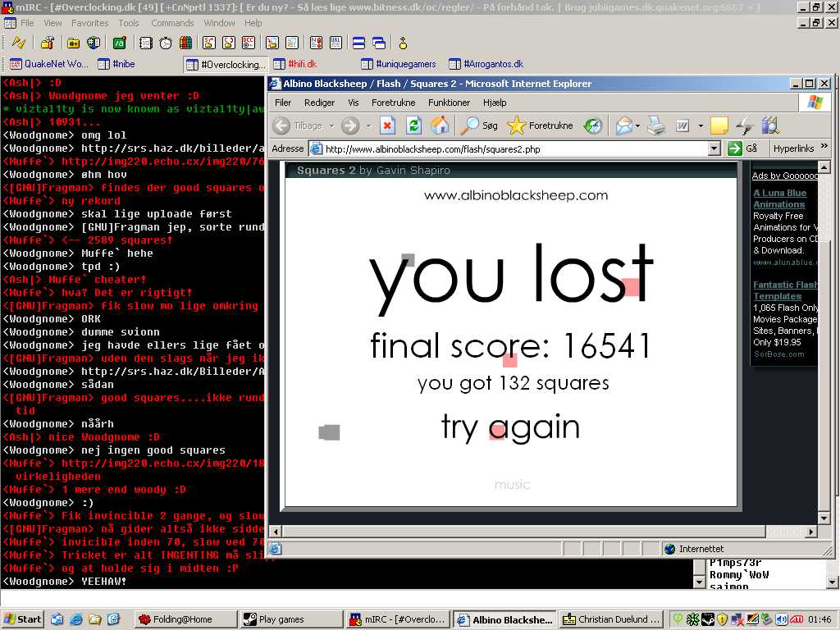Open the Rediger menu in Internet Explorer
Image resolution: width=840 pixels, height=630 pixels.
tap(319, 103)
